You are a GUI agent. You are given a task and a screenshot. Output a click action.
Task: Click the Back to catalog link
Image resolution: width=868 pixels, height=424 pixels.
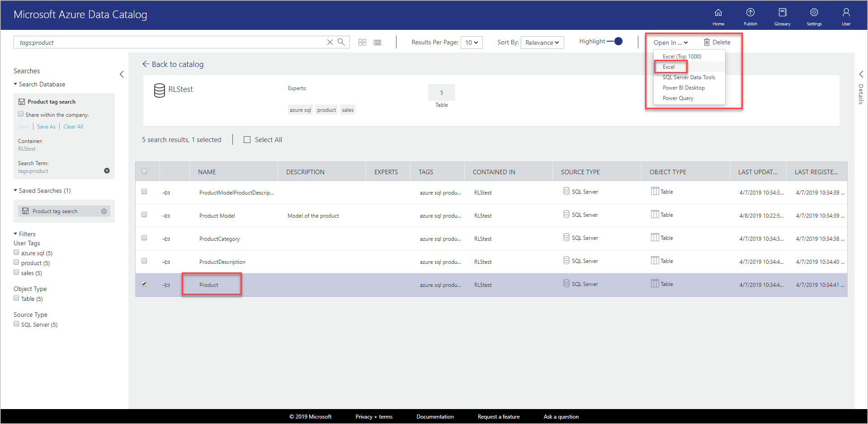coord(173,64)
